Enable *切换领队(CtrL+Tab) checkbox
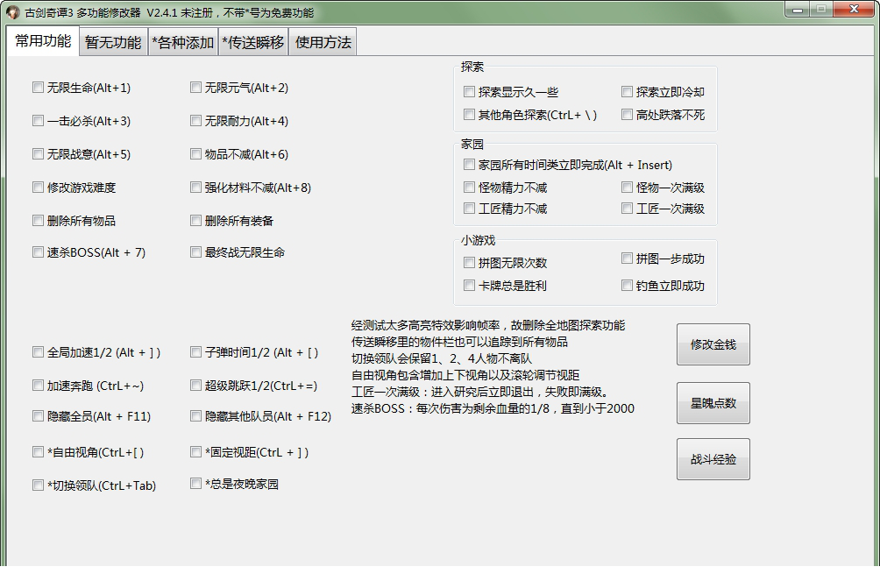 (x=39, y=485)
